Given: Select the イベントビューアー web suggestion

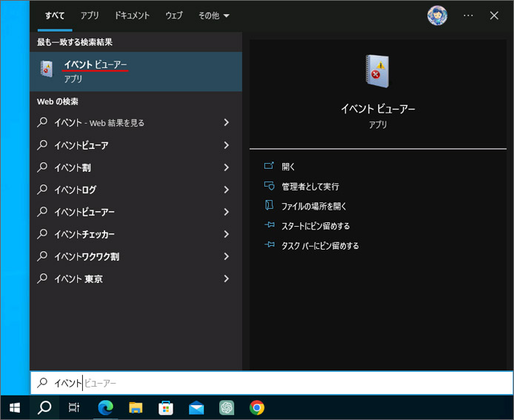Looking at the screenshot, I should (136, 212).
